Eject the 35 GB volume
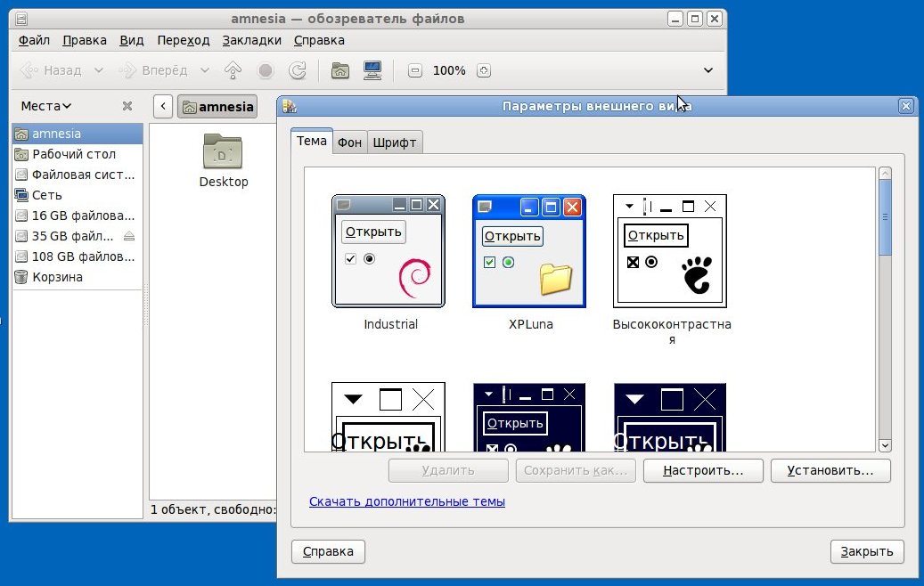924x586 pixels. (x=129, y=236)
